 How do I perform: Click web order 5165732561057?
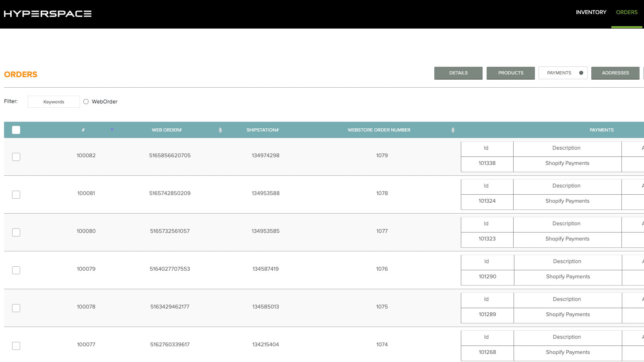click(x=170, y=231)
